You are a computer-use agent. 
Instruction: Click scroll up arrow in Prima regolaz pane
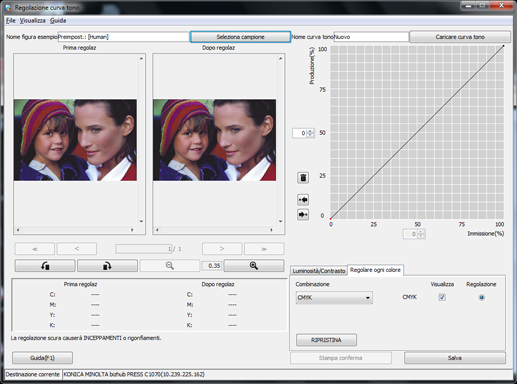point(141,58)
